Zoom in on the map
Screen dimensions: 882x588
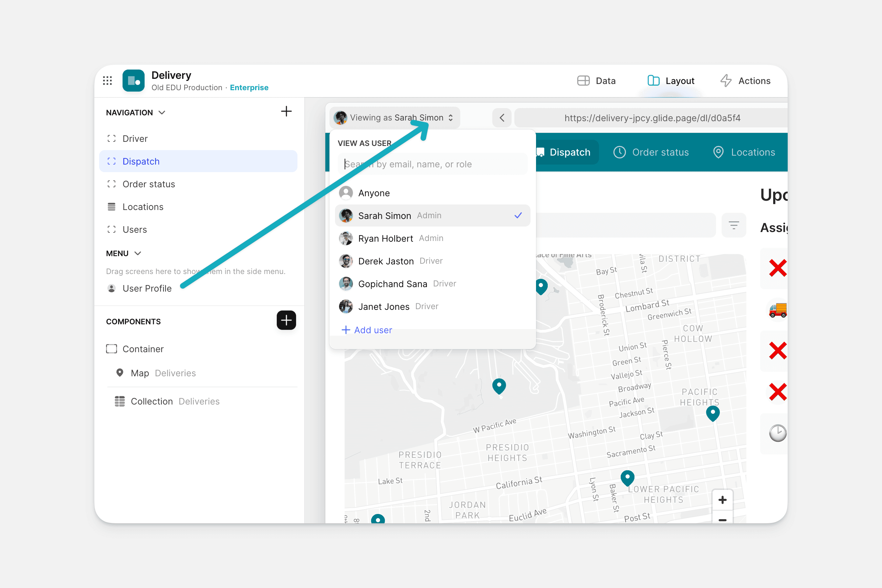point(722,500)
